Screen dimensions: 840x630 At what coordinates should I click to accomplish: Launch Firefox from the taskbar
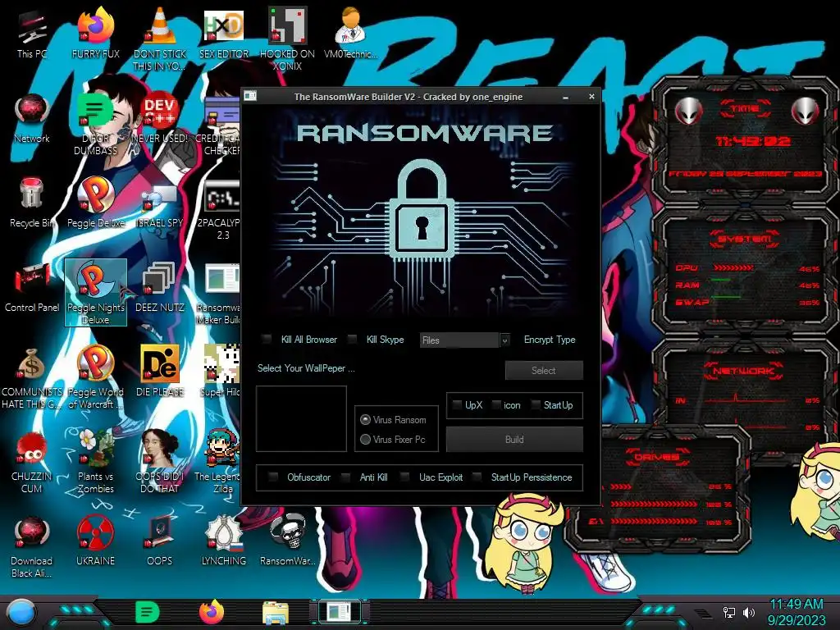(212, 612)
